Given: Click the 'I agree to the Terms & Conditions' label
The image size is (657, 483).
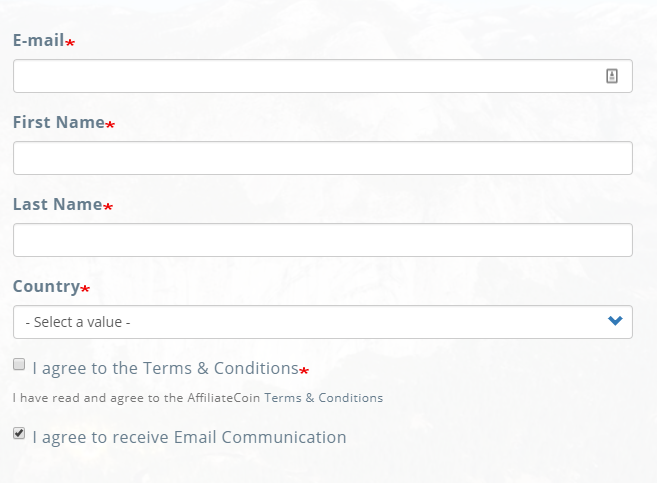Looking at the screenshot, I should pos(165,368).
